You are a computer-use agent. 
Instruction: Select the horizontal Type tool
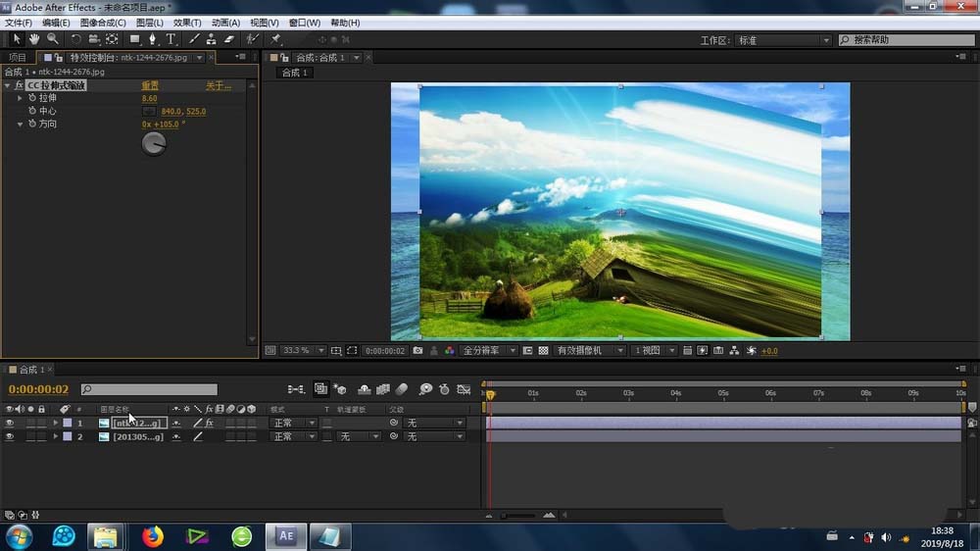(171, 39)
